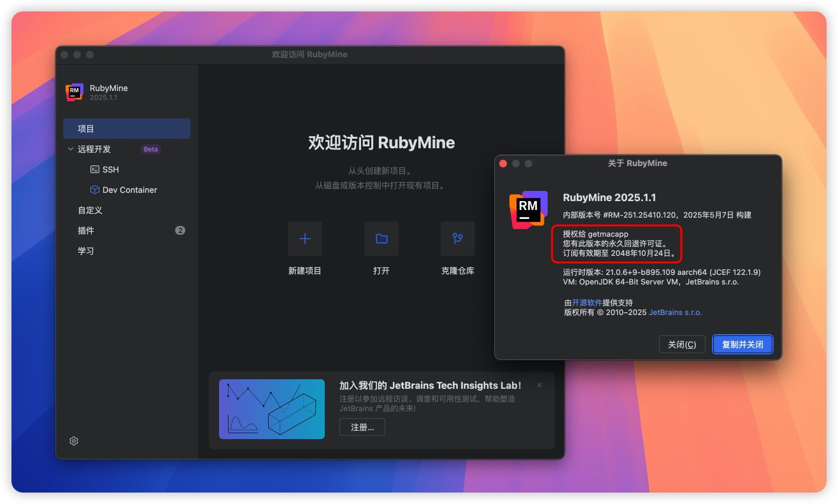Click the Beta badge
This screenshot has height=504, width=838.
pos(151,149)
